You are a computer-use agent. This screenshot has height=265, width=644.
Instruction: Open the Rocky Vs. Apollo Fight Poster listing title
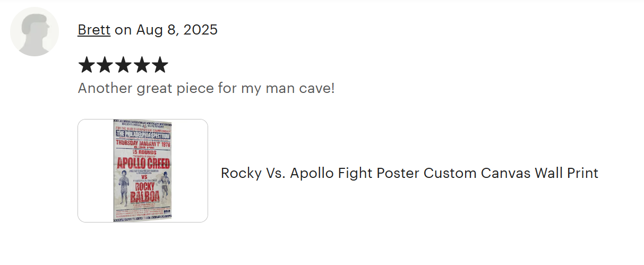pyautogui.click(x=409, y=173)
